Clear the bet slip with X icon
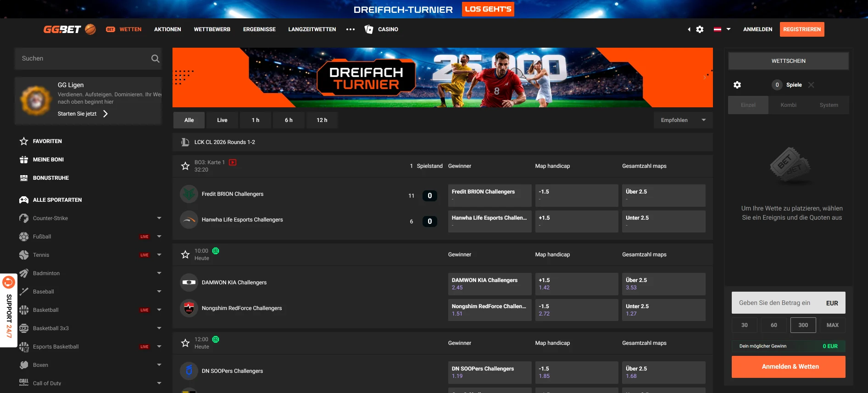The height and width of the screenshot is (393, 868). click(x=811, y=85)
